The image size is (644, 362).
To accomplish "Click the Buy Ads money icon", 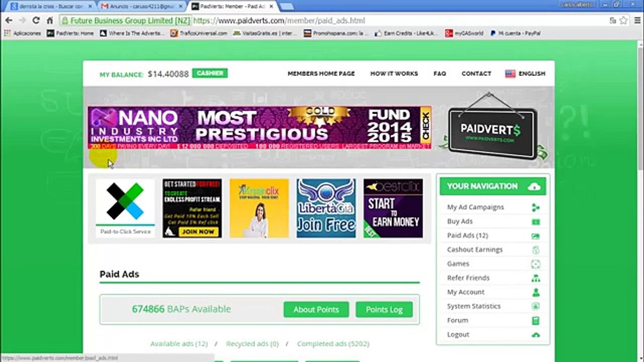I will (x=535, y=222).
